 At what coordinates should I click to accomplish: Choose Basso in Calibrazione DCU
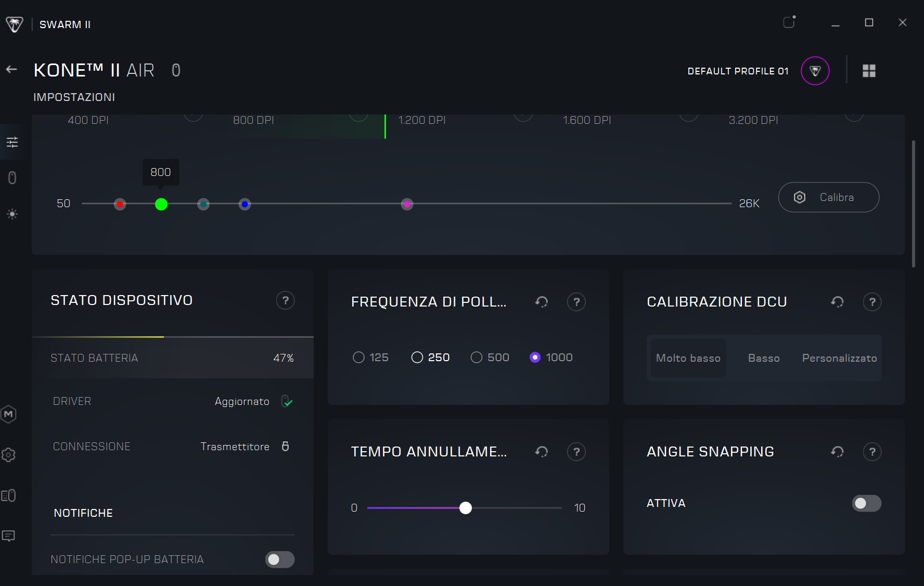tap(764, 358)
